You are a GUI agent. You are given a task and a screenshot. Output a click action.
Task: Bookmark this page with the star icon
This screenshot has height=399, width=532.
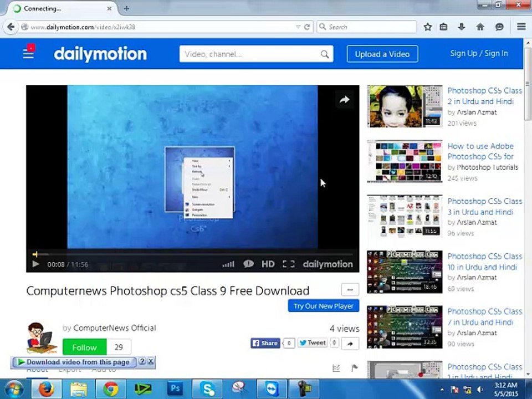(427, 27)
